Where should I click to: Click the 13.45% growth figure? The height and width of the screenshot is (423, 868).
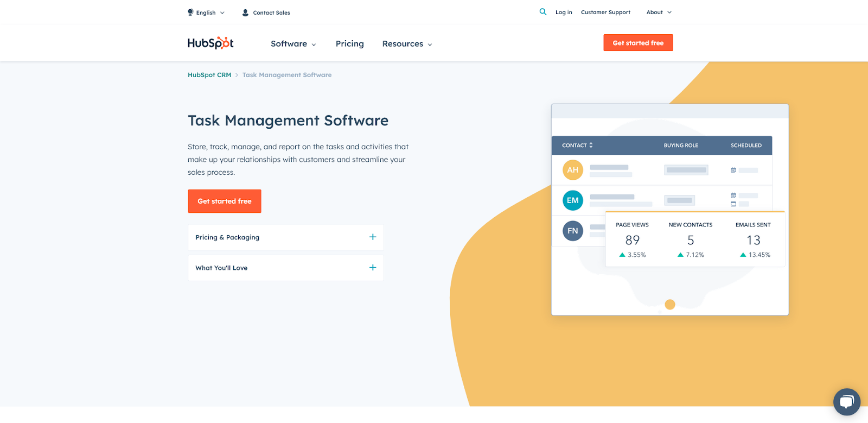[x=759, y=255]
